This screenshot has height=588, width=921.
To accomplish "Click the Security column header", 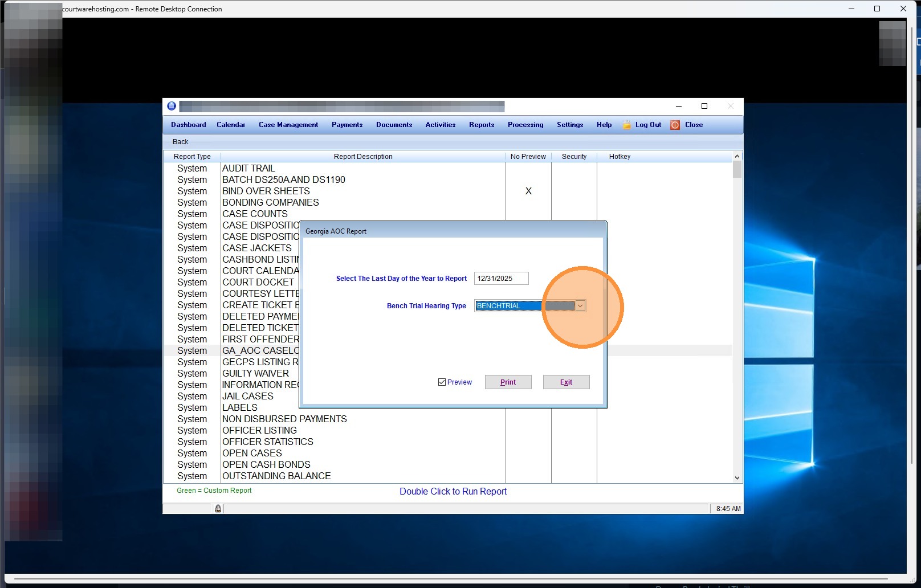I will click(574, 157).
